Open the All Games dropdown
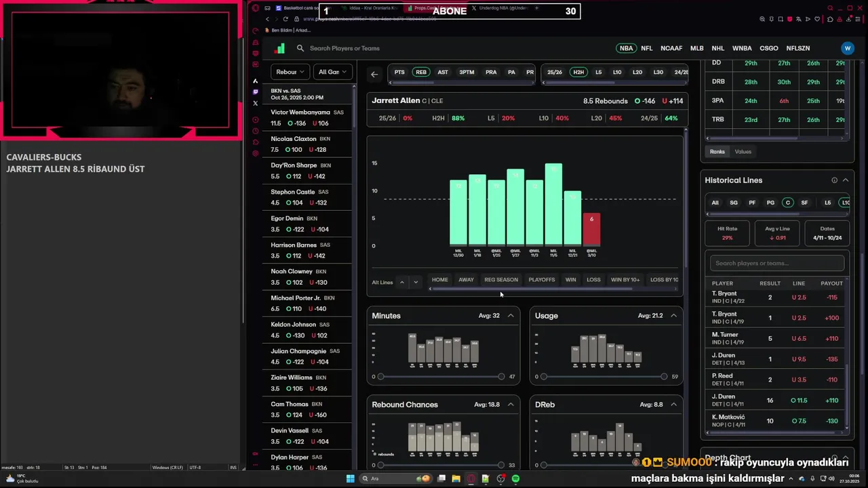 pos(332,72)
